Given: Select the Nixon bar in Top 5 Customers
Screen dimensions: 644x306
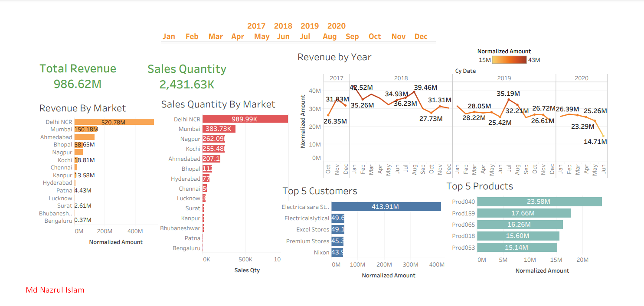Looking at the screenshot, I should [x=337, y=252].
